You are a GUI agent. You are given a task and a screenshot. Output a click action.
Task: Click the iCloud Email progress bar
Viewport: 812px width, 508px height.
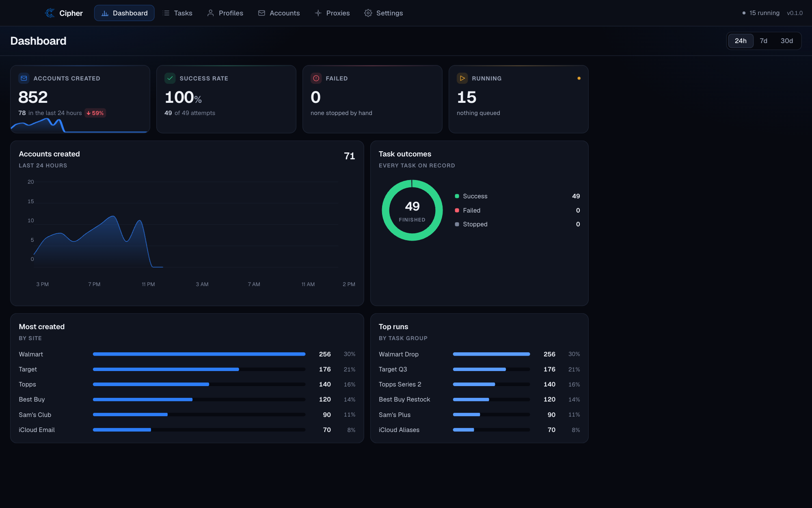pos(199,430)
